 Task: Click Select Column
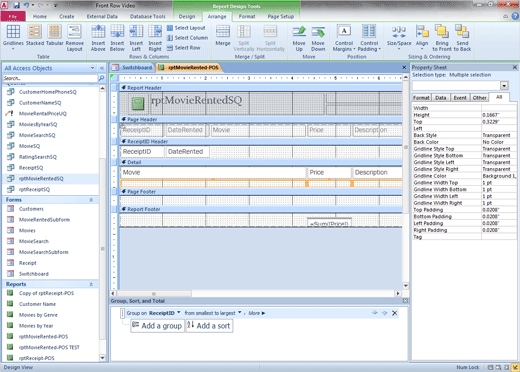[187, 38]
